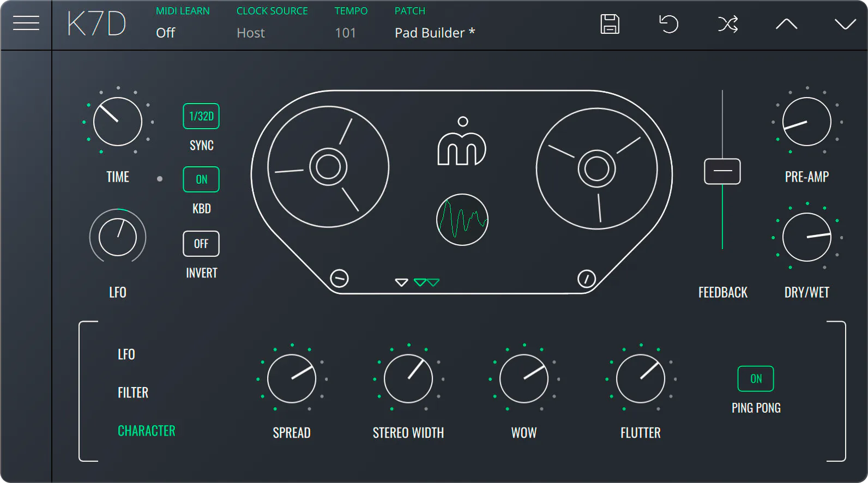Click the FEEDBACK slider handle

point(722,171)
